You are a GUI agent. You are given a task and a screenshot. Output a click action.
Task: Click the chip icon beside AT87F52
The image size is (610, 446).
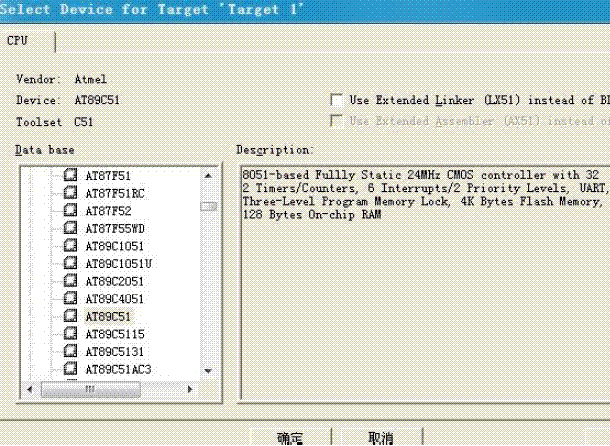(x=70, y=211)
